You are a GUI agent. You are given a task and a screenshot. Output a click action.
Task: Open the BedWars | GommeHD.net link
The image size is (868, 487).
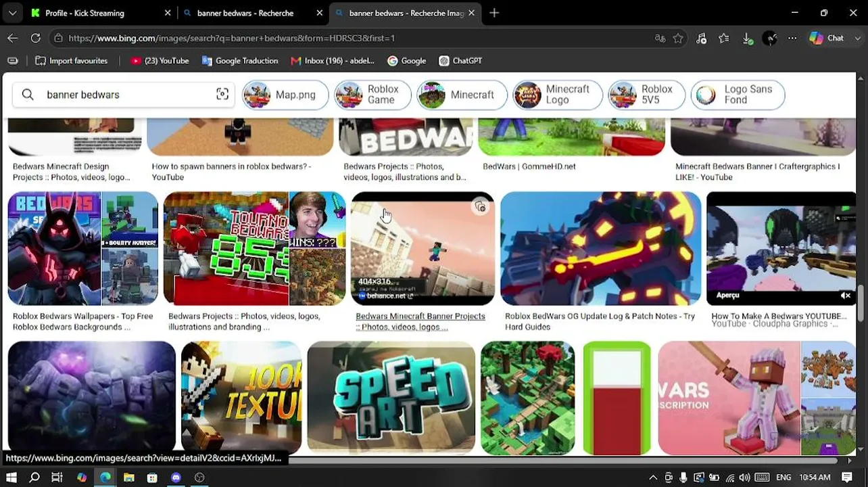click(529, 166)
